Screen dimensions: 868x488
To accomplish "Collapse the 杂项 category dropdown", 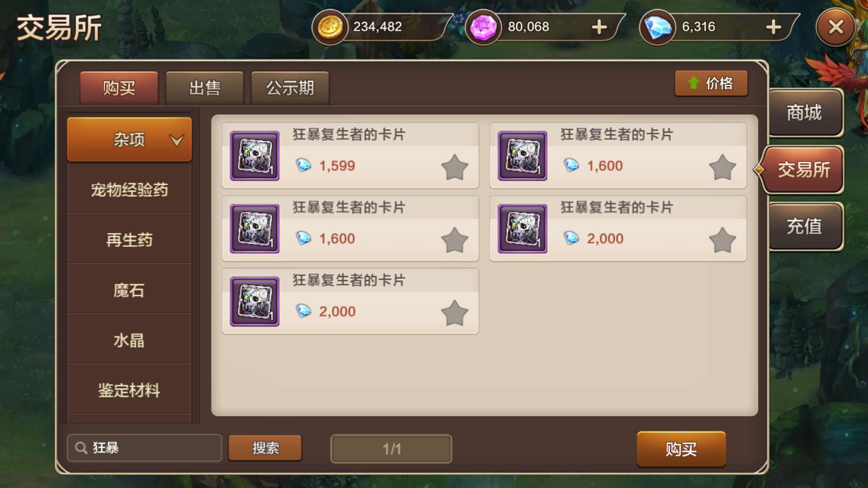I will [x=129, y=140].
